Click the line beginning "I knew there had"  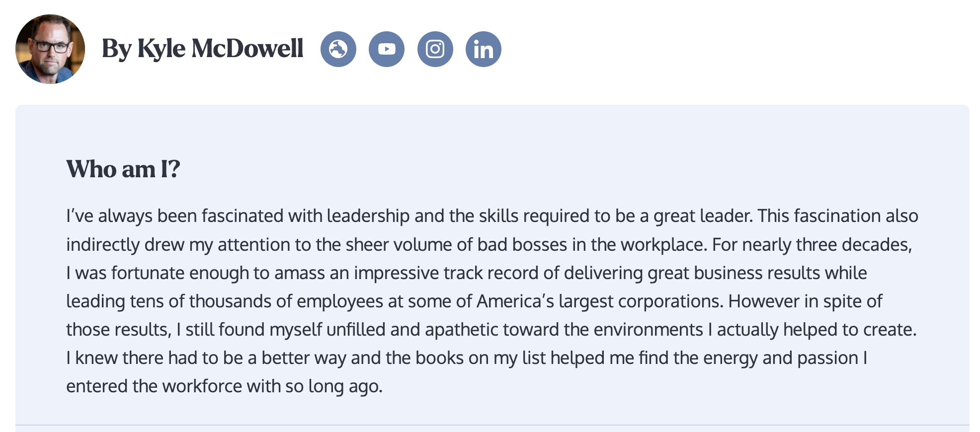tap(467, 358)
